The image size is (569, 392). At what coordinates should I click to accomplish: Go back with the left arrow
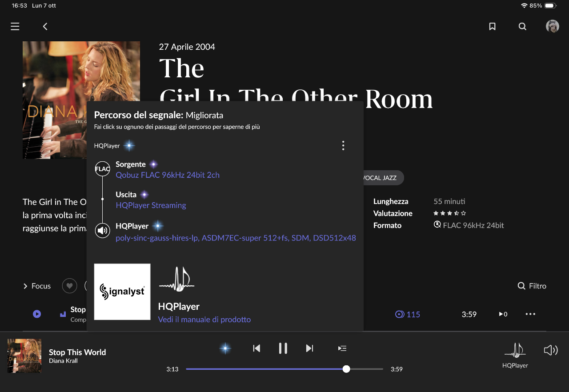click(x=45, y=27)
